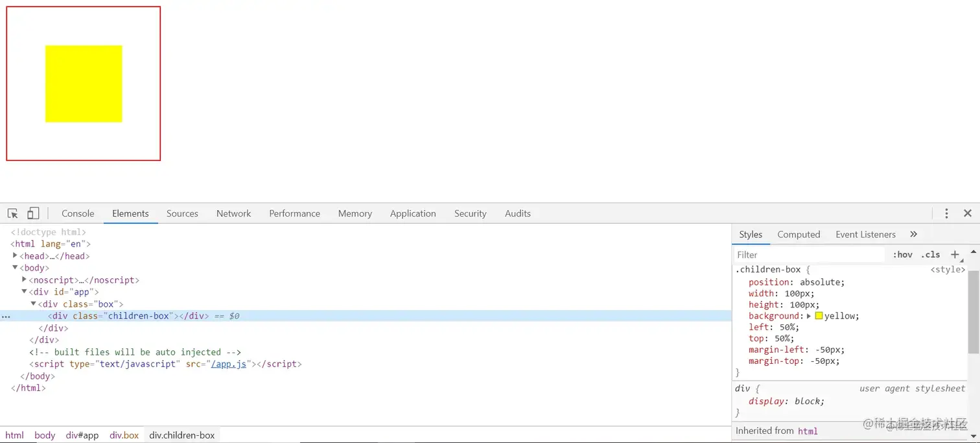Switch to the Performance tab

coord(294,213)
